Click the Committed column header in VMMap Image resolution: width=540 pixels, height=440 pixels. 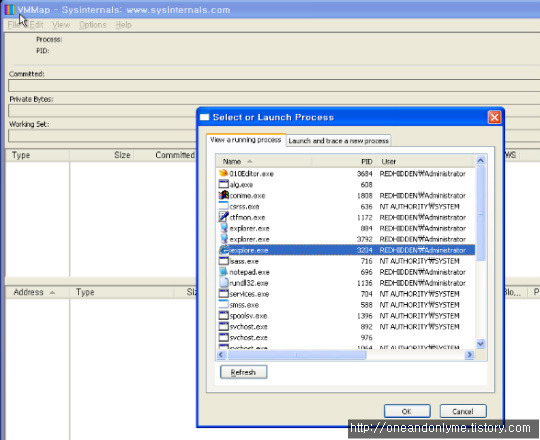click(165, 155)
